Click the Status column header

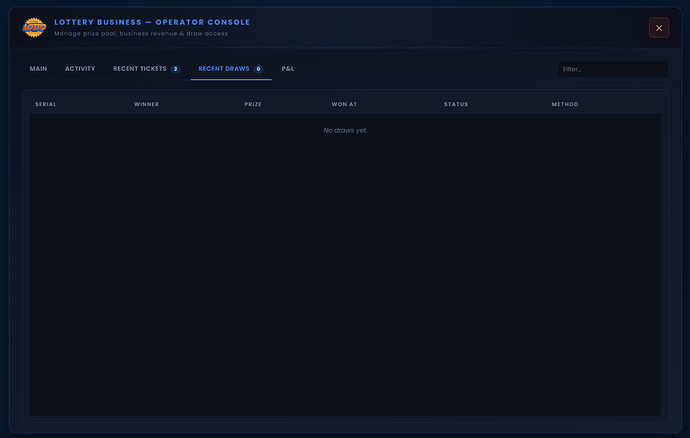(456, 104)
